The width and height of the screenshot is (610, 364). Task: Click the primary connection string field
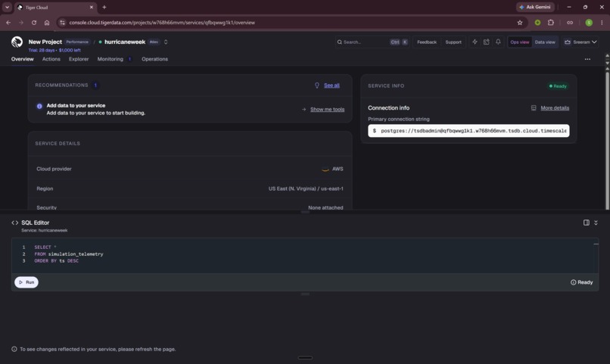point(468,131)
